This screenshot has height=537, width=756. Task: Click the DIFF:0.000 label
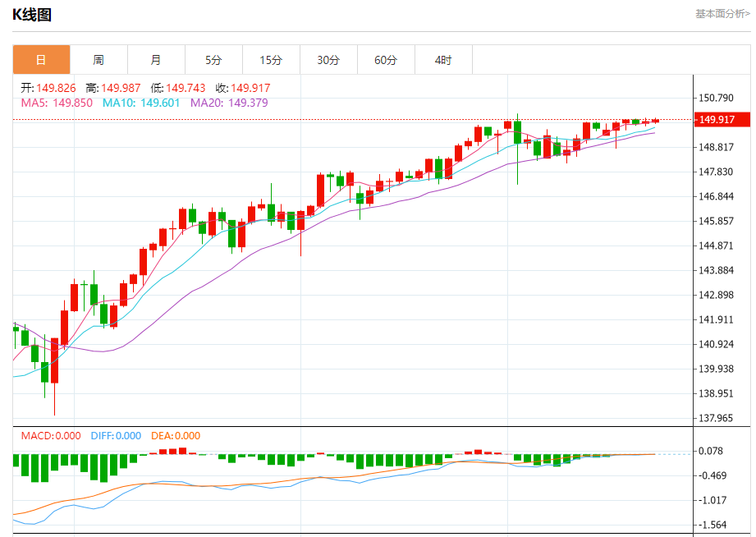(x=116, y=436)
